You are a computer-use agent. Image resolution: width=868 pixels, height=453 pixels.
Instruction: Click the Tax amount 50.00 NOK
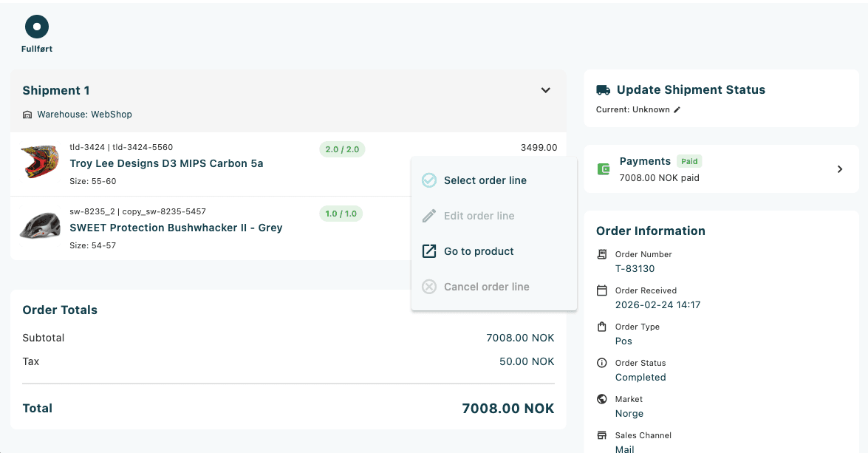527,361
